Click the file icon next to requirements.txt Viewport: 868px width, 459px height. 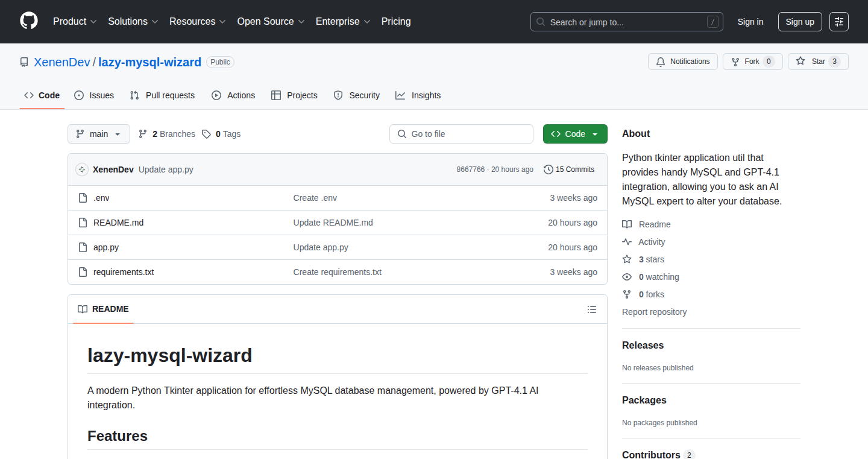(83, 272)
